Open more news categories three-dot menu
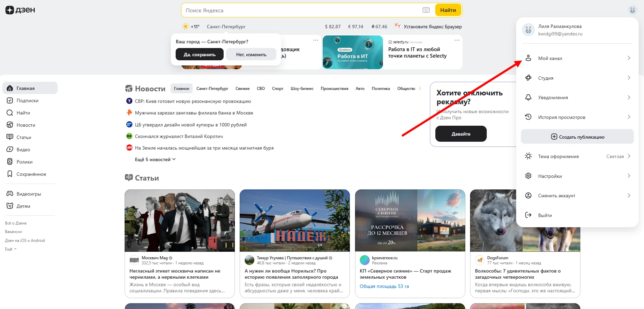 [420, 89]
